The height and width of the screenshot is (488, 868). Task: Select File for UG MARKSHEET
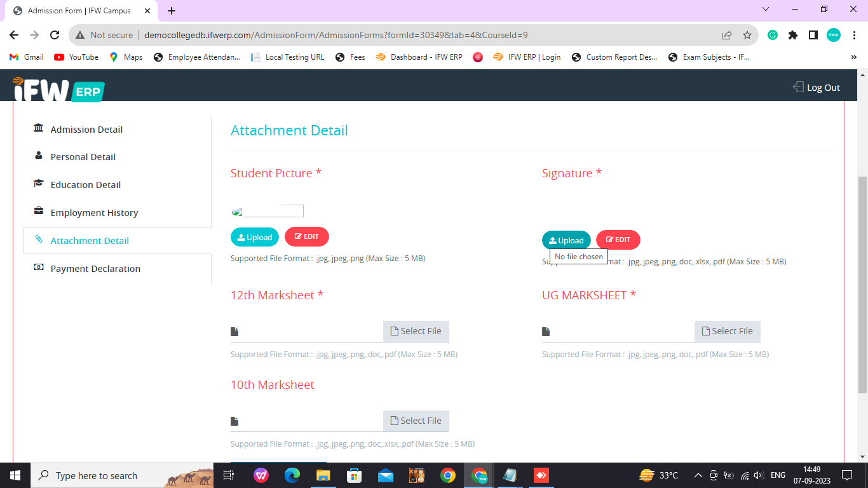[728, 331]
